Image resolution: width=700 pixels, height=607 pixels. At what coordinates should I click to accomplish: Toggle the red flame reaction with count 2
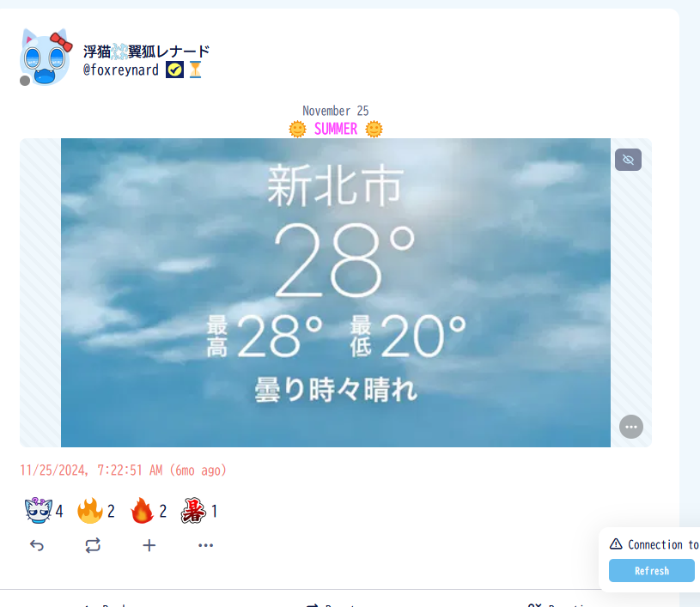coord(149,511)
